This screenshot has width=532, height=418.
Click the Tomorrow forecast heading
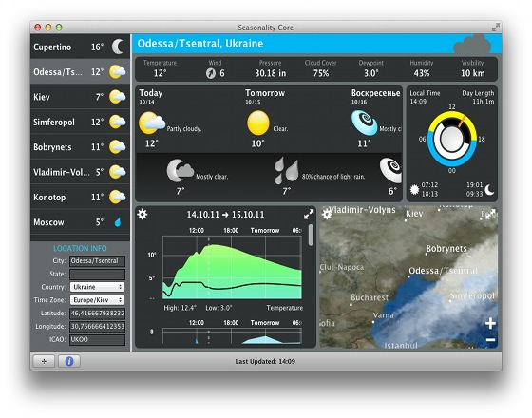point(265,93)
